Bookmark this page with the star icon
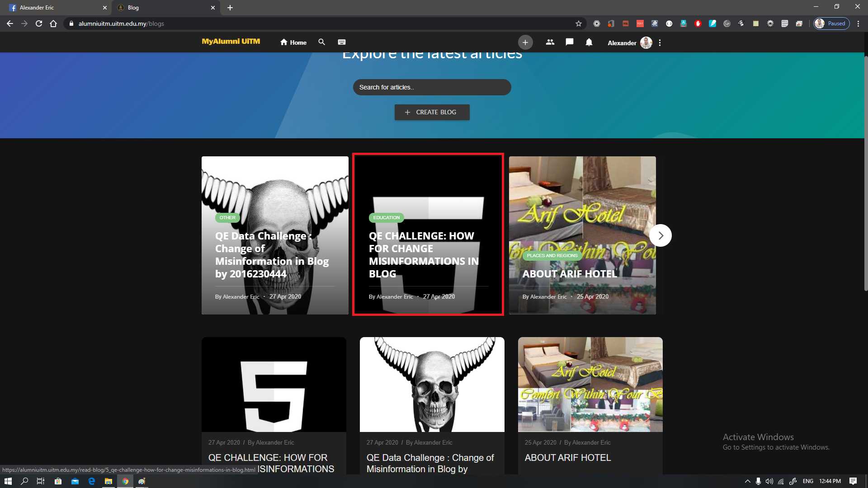This screenshot has width=868, height=488. click(578, 23)
